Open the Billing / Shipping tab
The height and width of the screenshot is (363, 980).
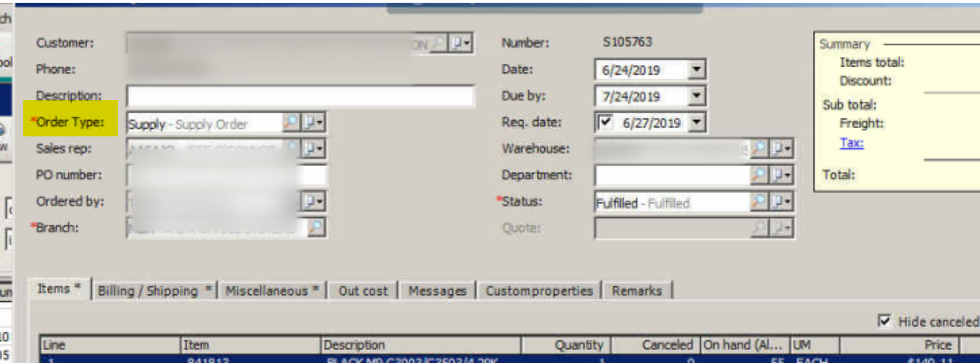154,291
